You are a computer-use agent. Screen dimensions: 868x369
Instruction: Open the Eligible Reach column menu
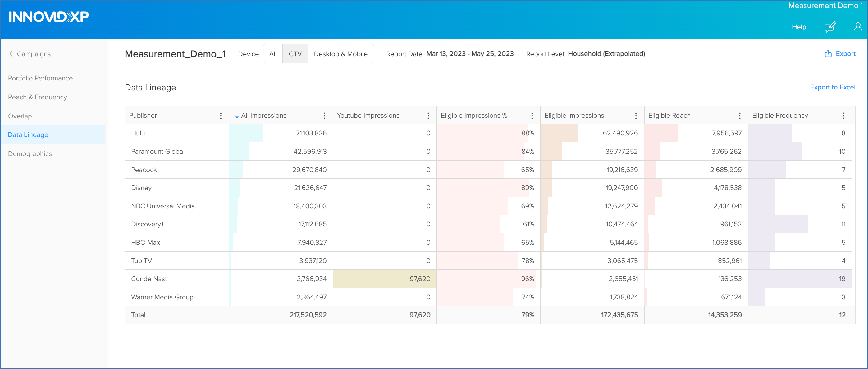(x=740, y=115)
